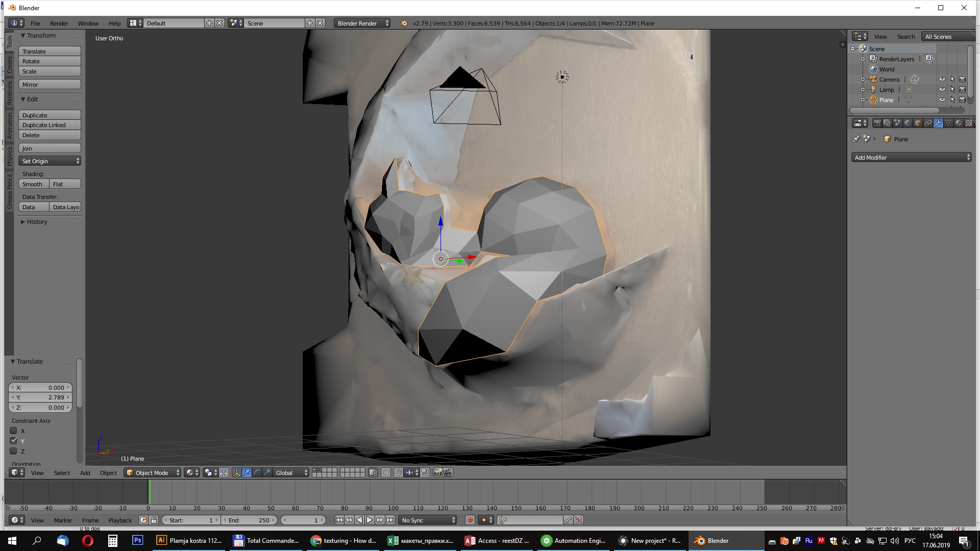Switch to the Material properties tab icon
980x551 pixels.
959,123
